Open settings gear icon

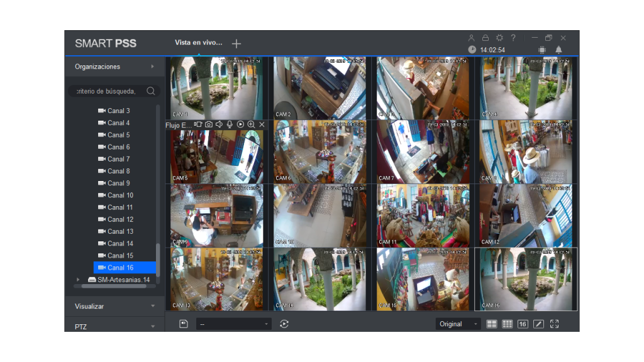(x=499, y=38)
